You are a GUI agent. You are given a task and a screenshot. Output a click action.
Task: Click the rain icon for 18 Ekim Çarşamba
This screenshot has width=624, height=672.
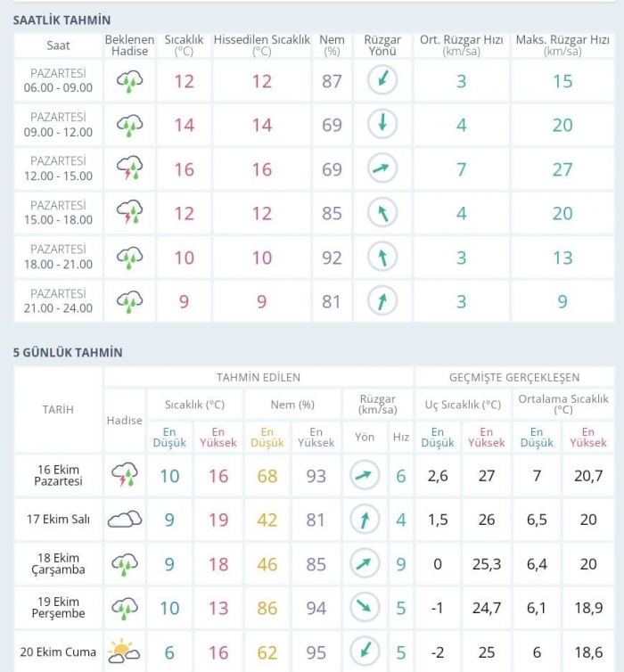point(125,564)
